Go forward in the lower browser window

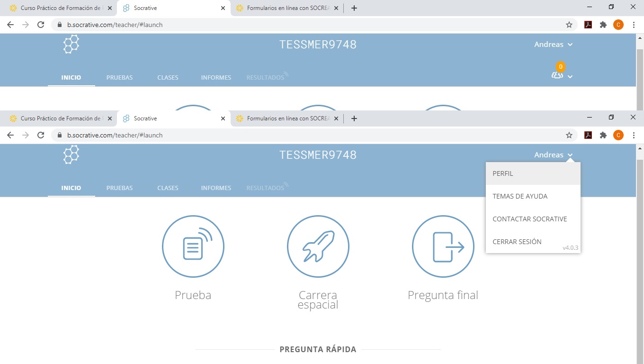(26, 135)
